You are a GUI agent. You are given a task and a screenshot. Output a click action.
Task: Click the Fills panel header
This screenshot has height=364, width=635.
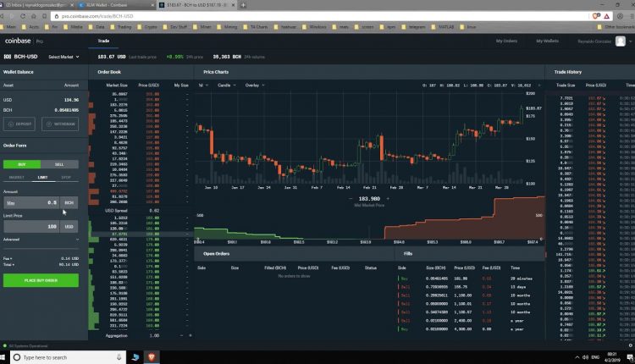click(x=470, y=253)
